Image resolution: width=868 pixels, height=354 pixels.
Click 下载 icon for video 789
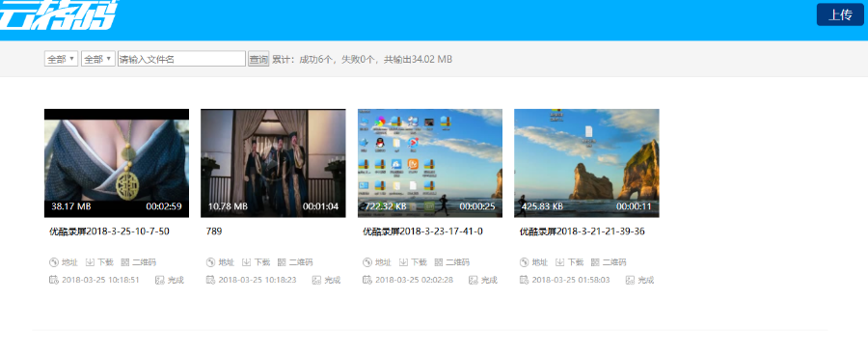click(247, 262)
